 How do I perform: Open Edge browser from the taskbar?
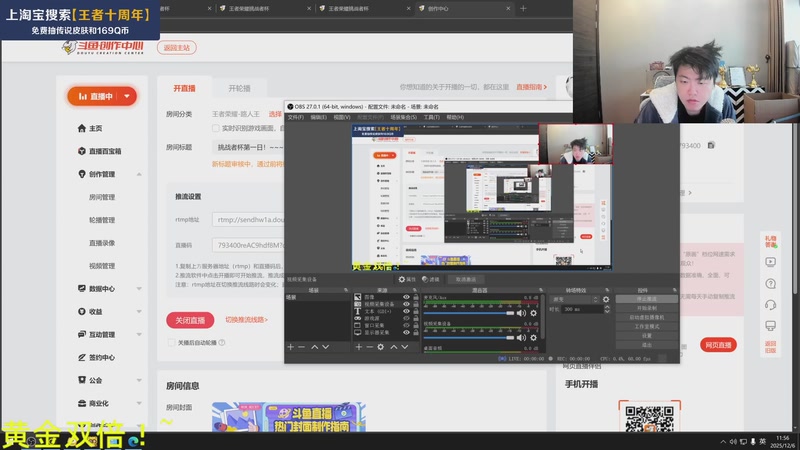point(135,442)
